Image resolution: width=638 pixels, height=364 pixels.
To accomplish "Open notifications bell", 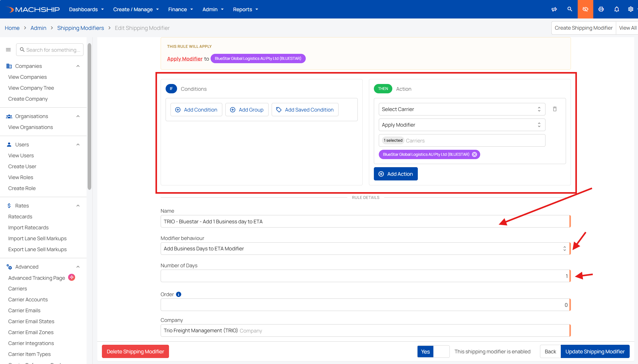I will click(x=617, y=9).
